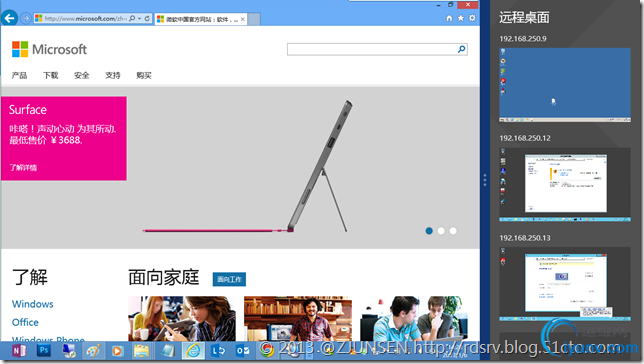
Task: Click the 面向工作 button
Action: point(229,279)
